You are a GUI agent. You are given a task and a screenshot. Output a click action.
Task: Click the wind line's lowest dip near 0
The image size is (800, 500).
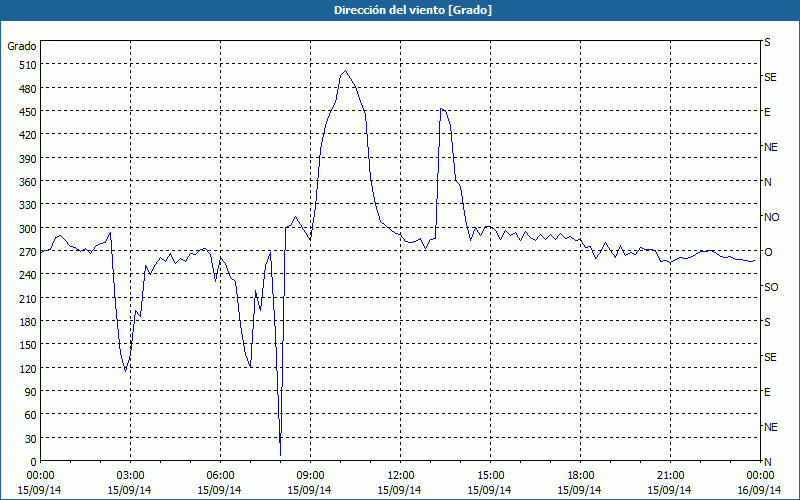point(280,455)
